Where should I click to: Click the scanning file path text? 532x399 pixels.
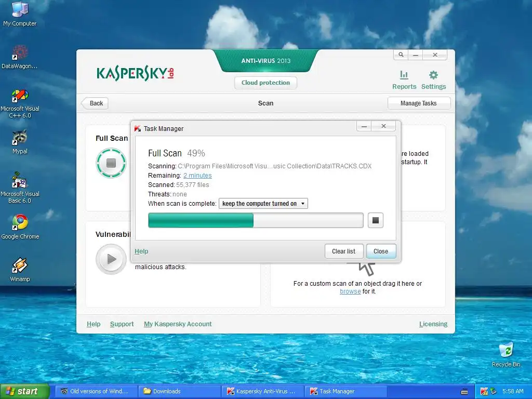coord(274,166)
